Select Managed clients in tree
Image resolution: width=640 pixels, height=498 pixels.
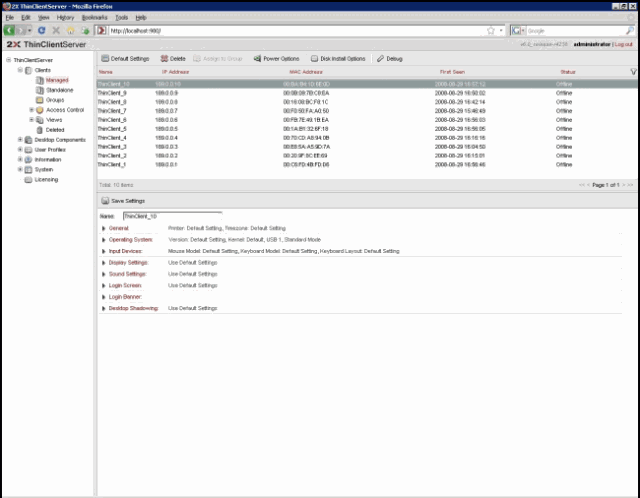tap(57, 80)
